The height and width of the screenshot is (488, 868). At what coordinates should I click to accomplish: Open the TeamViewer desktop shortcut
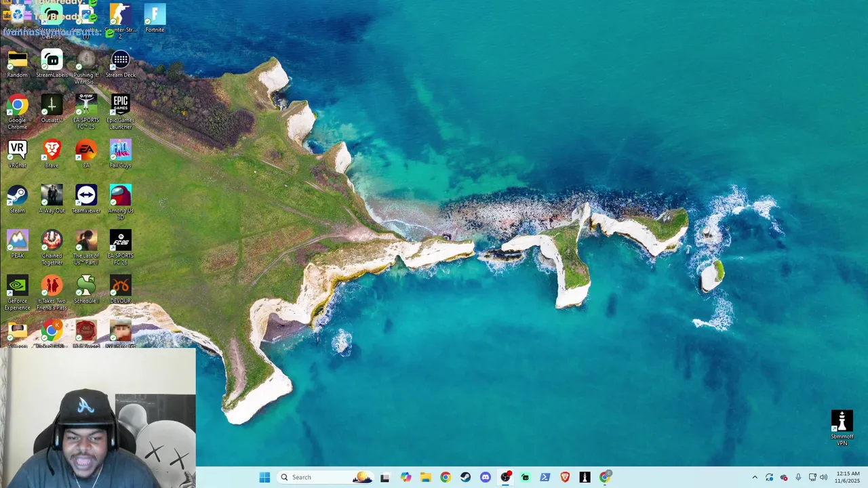pyautogui.click(x=86, y=199)
